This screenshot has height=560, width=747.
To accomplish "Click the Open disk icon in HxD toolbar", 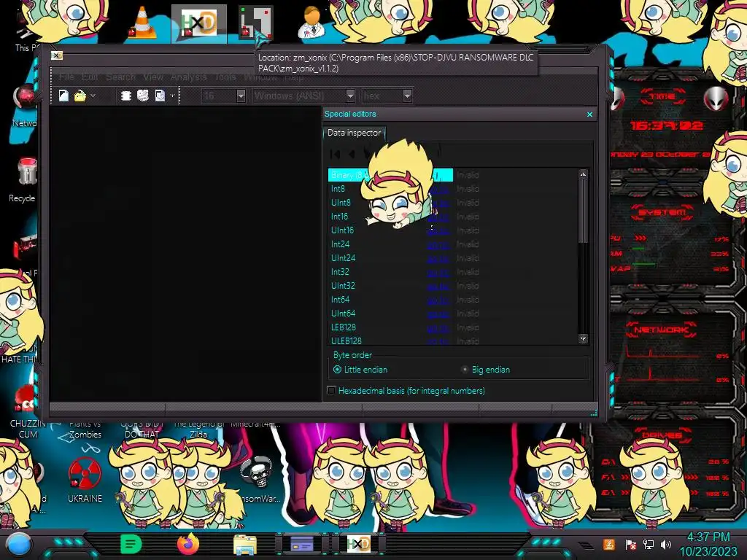I will click(143, 96).
